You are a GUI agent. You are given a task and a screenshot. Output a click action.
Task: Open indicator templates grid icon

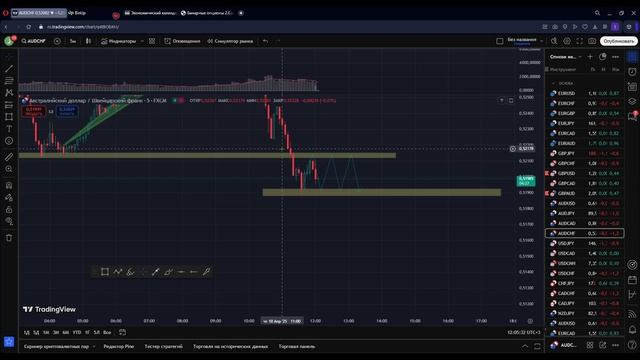tap(152, 41)
